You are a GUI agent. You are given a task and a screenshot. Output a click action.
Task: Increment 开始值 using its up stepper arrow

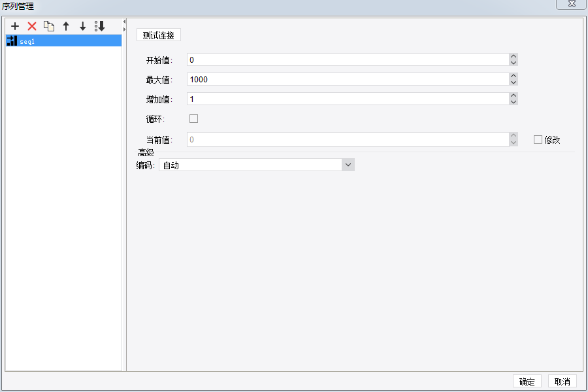click(514, 56)
